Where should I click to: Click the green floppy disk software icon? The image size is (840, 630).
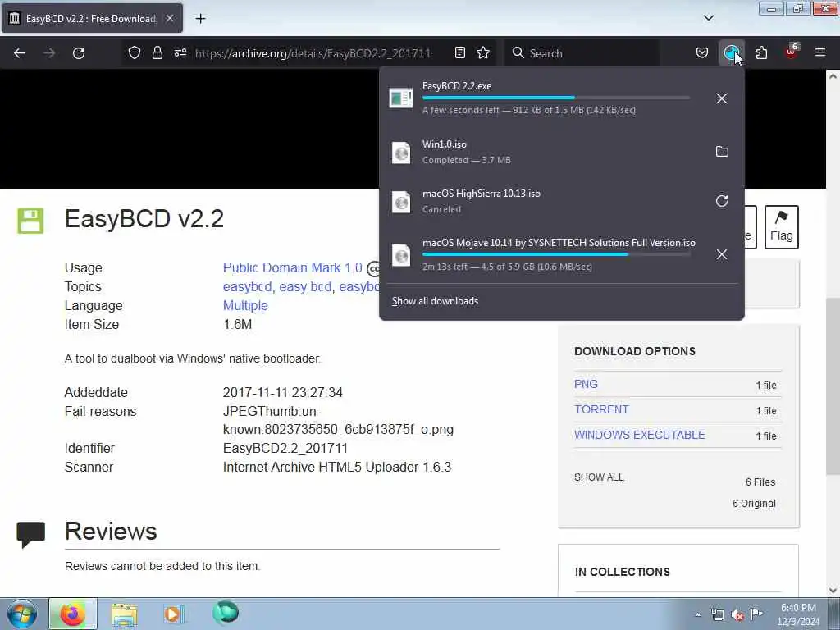pyautogui.click(x=30, y=220)
